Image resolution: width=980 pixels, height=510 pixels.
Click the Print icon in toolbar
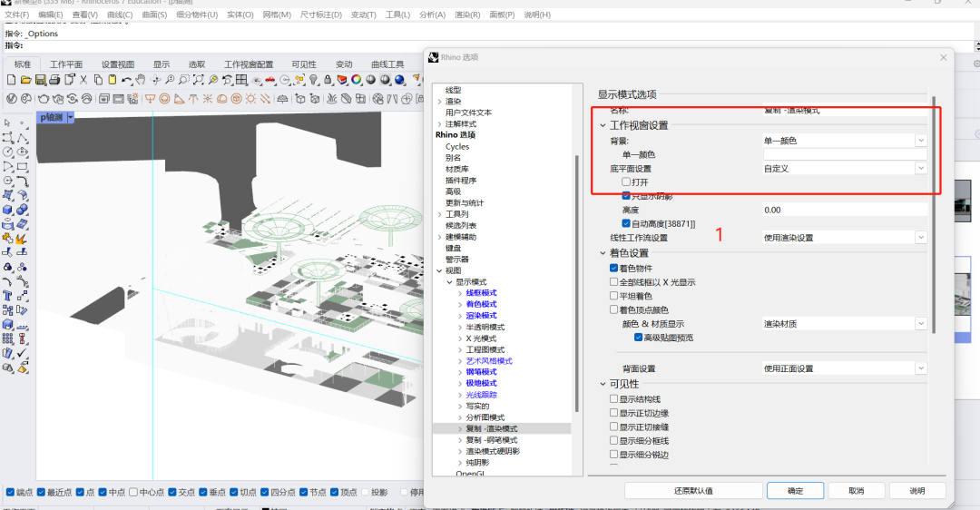54,80
